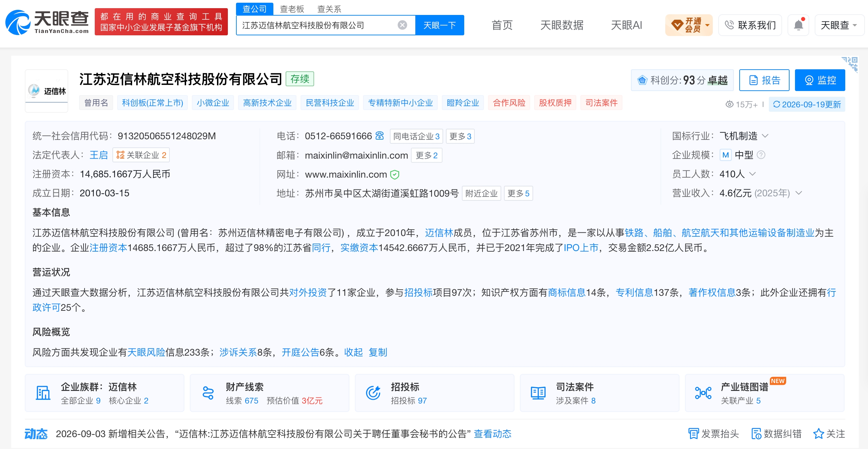Screen dimensions: 868x449
Task: Click the 科创板(正常上市) tag
Action: click(152, 103)
